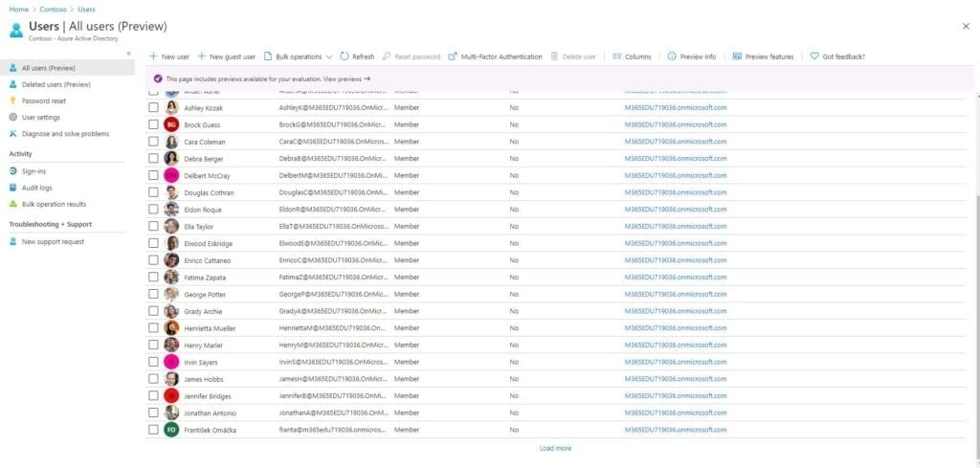The image size is (980, 468).
Task: Click the New user plus icon
Action: (x=153, y=56)
